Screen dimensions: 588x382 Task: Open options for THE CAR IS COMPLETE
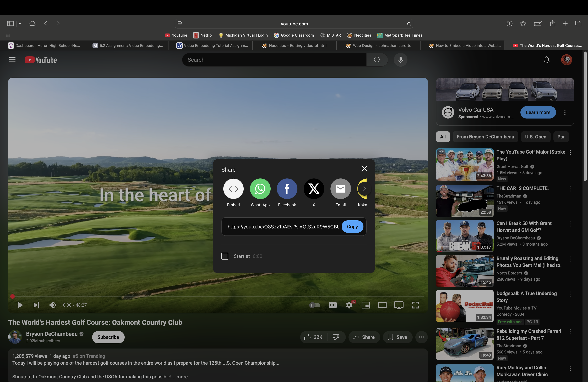[x=570, y=189]
